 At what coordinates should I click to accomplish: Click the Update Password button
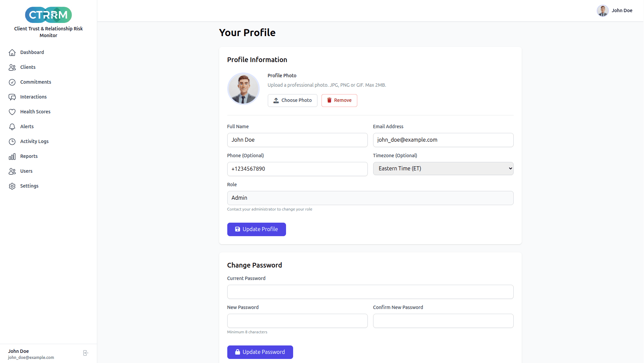click(260, 352)
